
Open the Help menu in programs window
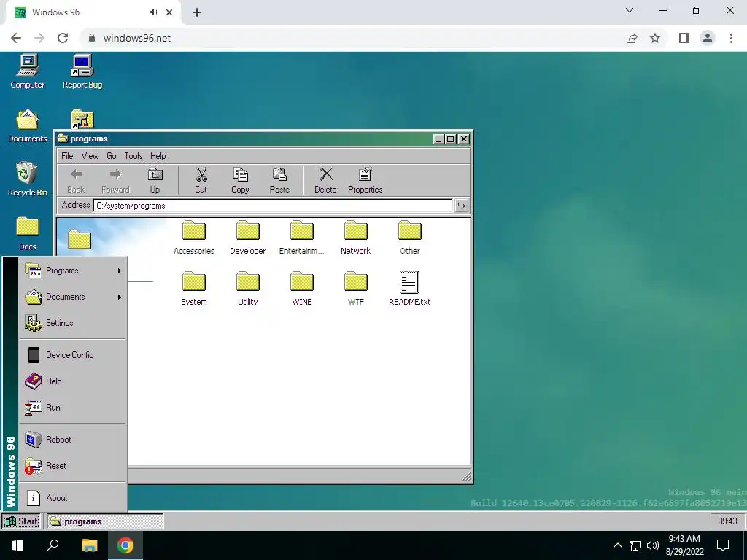[158, 156]
